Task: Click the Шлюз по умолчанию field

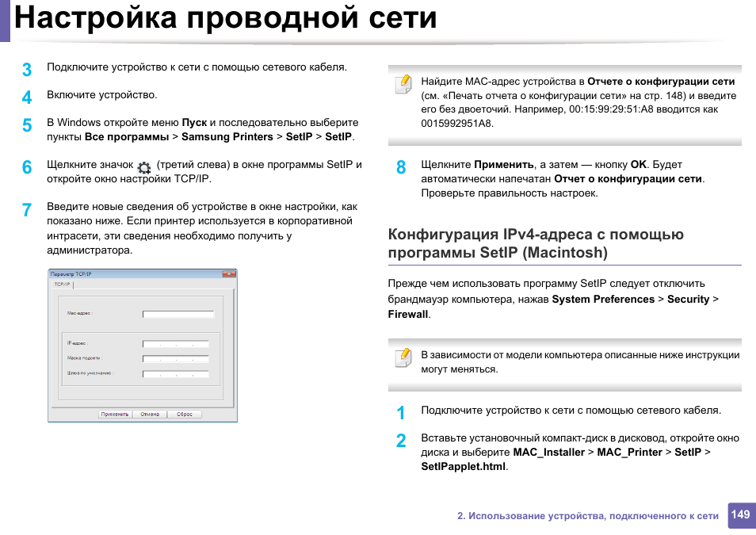Action: (175, 373)
